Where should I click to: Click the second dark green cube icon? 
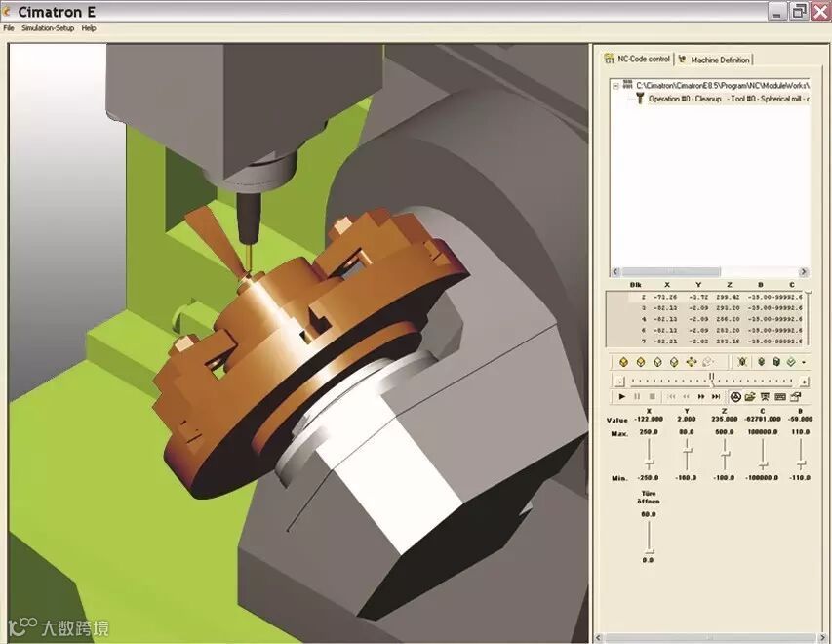click(x=776, y=362)
